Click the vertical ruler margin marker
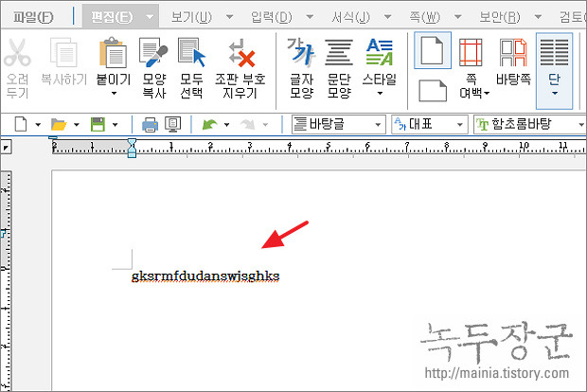The image size is (587, 392). point(4,234)
